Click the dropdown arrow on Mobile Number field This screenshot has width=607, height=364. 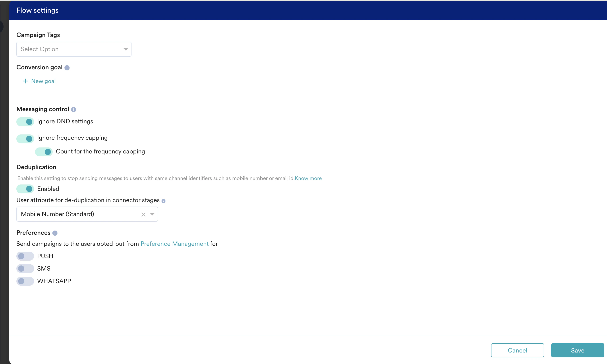[x=152, y=214]
